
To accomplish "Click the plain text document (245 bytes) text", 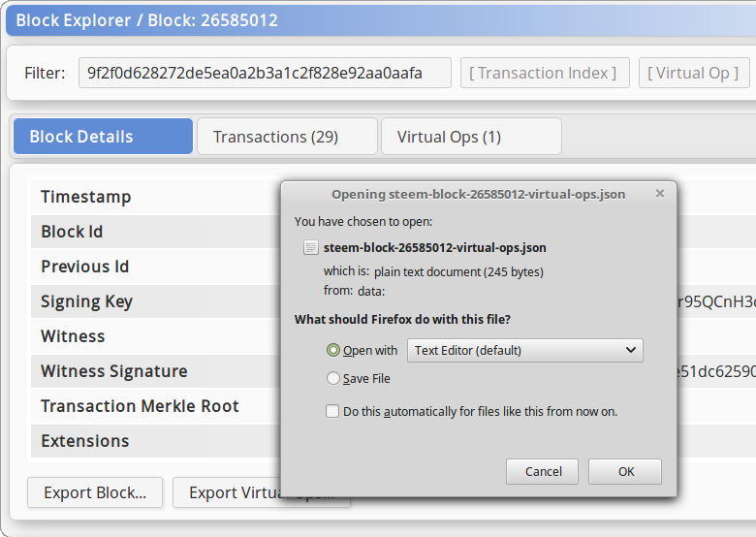I will 458,271.
